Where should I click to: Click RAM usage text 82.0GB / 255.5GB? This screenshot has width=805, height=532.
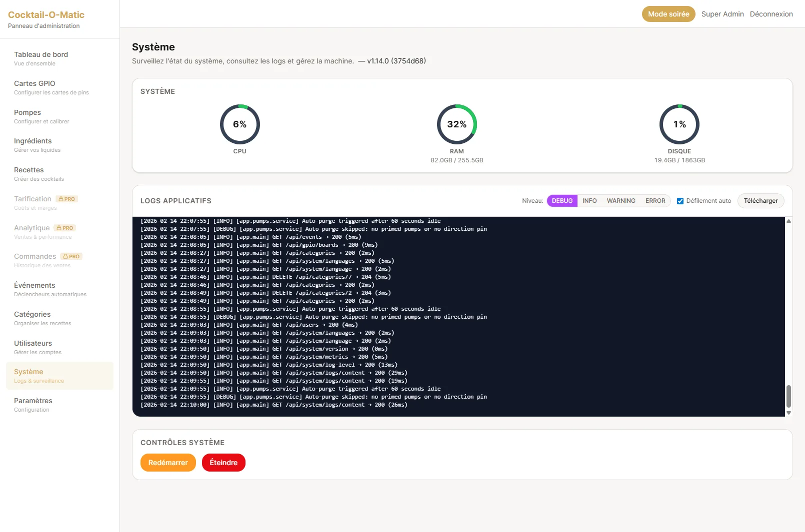[457, 160]
